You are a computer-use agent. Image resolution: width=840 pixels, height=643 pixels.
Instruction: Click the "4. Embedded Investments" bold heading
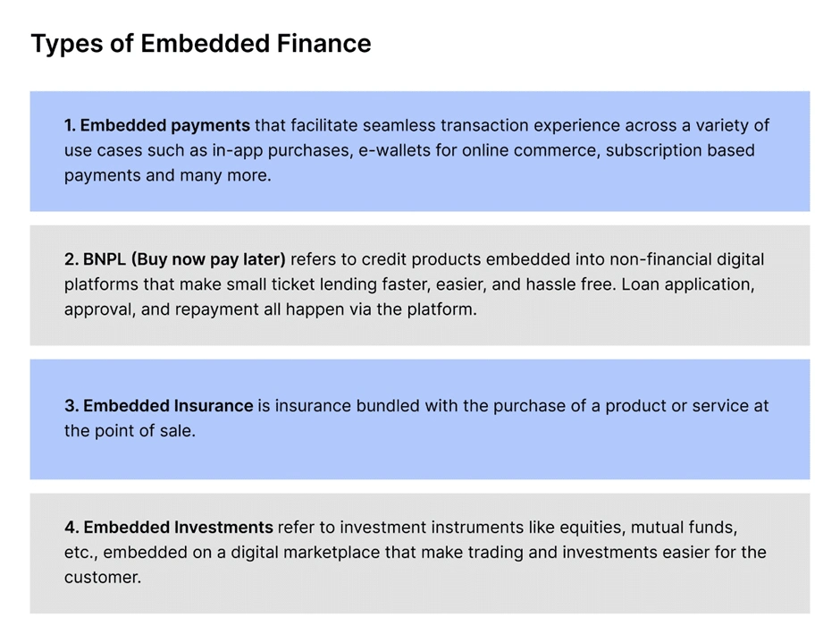[169, 527]
